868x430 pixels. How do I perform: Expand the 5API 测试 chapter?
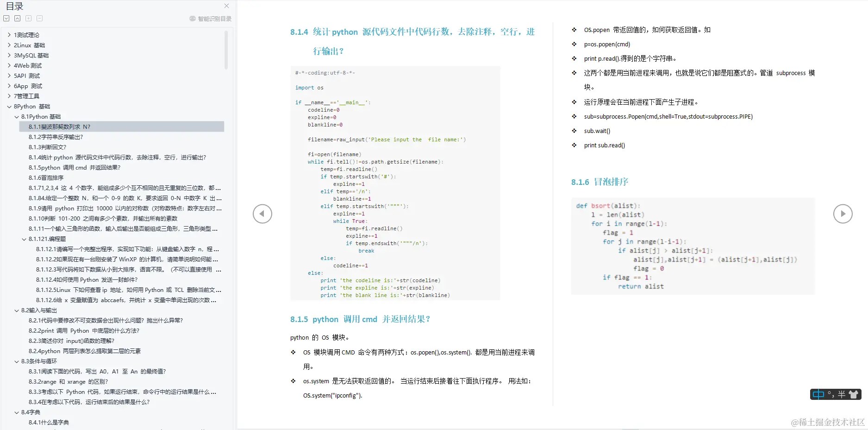9,76
